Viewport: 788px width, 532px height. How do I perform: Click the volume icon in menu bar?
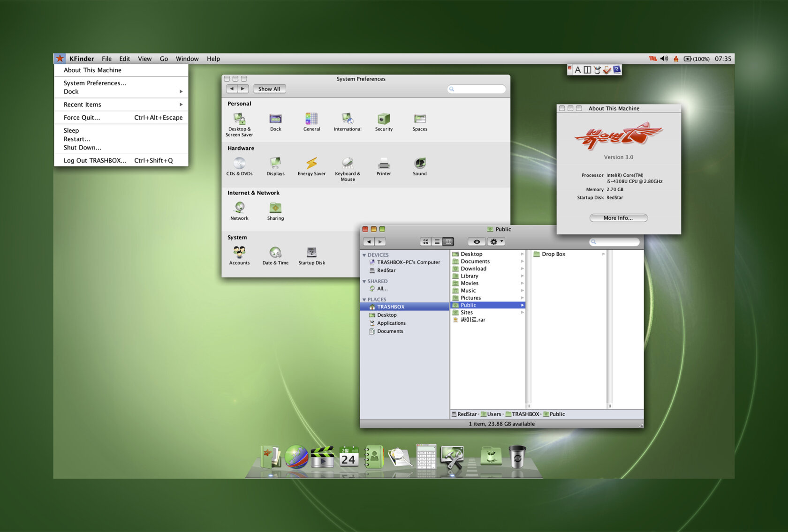[x=664, y=59]
